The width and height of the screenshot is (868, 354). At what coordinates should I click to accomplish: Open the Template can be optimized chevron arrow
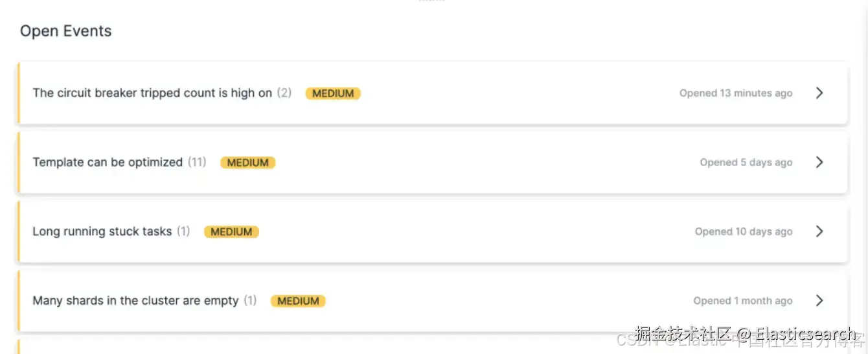tap(819, 162)
